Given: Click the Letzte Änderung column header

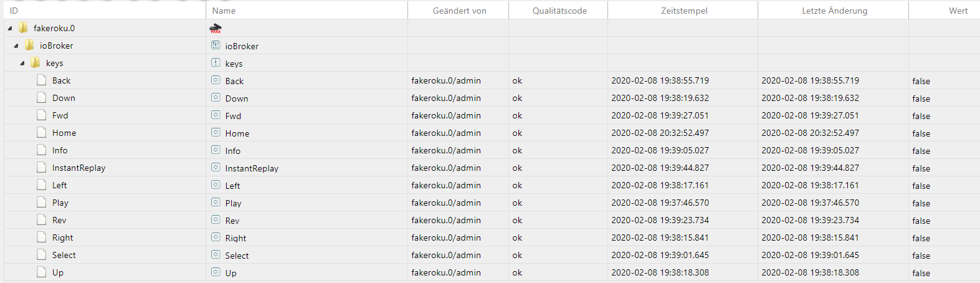Looking at the screenshot, I should (834, 11).
